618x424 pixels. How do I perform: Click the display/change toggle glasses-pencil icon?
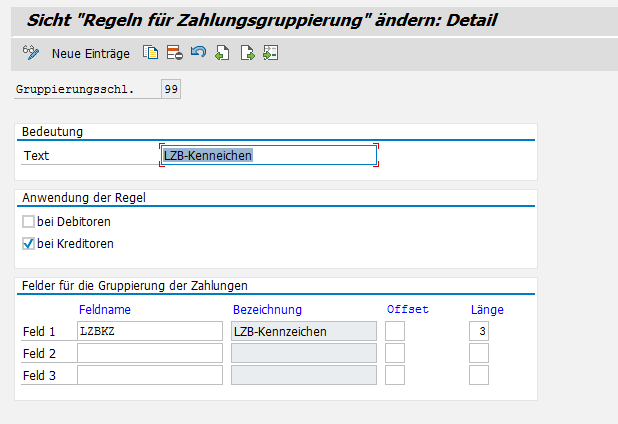tap(29, 52)
